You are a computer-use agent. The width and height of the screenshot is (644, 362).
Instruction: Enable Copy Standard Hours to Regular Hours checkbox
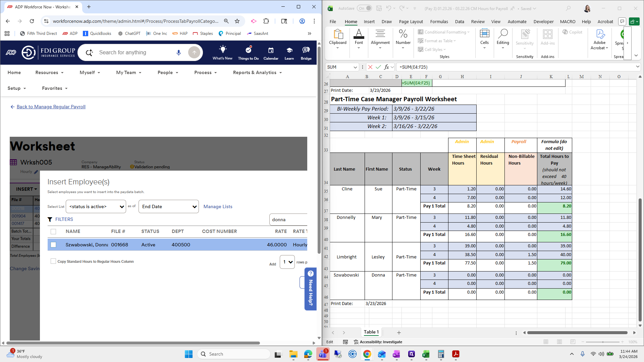click(x=53, y=261)
